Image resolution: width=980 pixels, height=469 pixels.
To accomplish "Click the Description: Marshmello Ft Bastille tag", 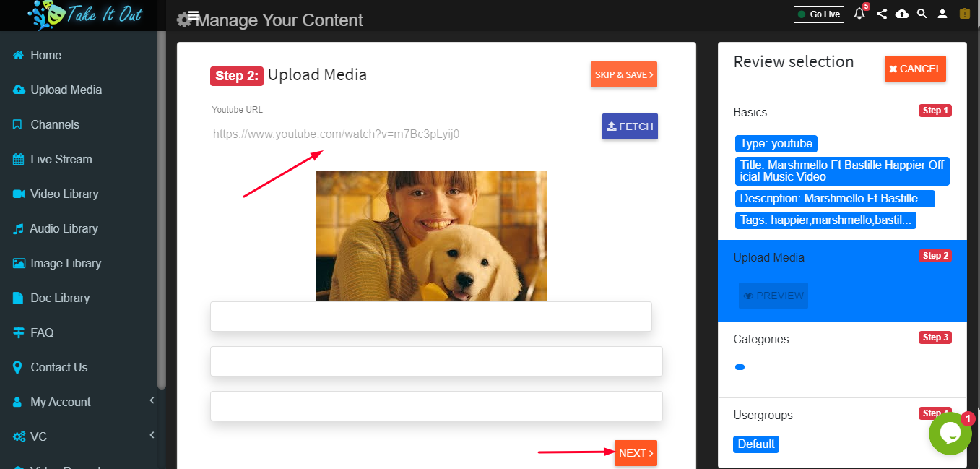I will [x=835, y=198].
